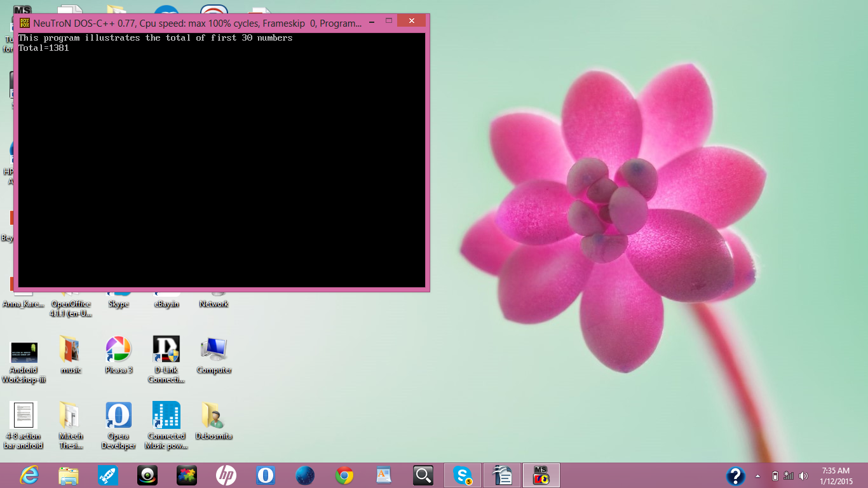The height and width of the screenshot is (488, 868).
Task: Open Internet Explorer from the taskbar
Action: [x=29, y=475]
